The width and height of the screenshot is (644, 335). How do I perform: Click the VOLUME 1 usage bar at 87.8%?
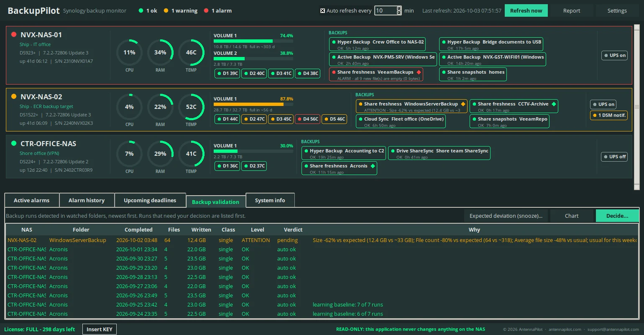[x=253, y=104]
